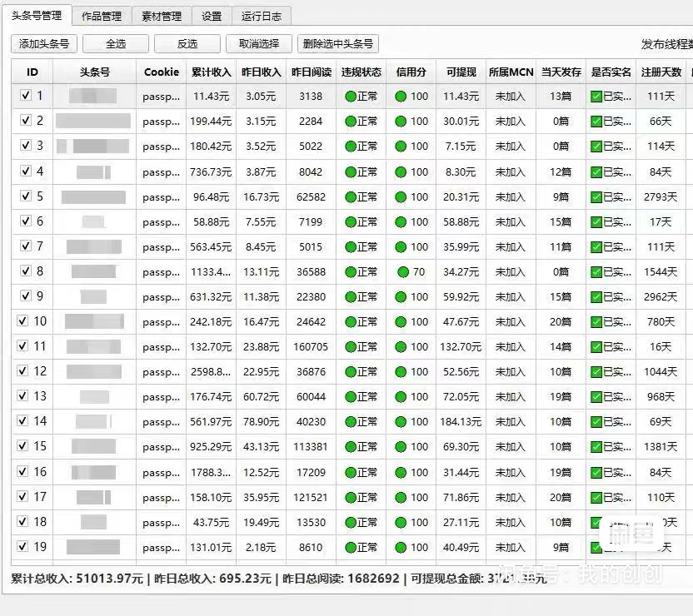Viewport: 693px width, 616px height.
Task: Click the green credit dot in row 10
Action: (401, 322)
